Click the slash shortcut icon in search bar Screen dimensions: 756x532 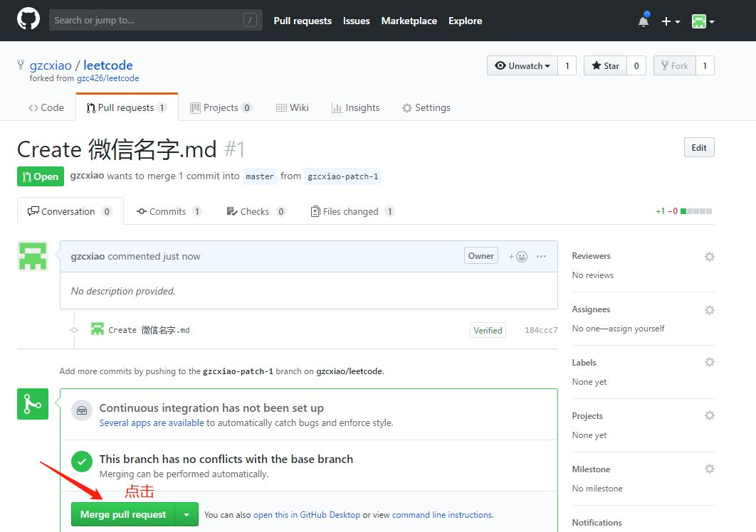point(250,20)
